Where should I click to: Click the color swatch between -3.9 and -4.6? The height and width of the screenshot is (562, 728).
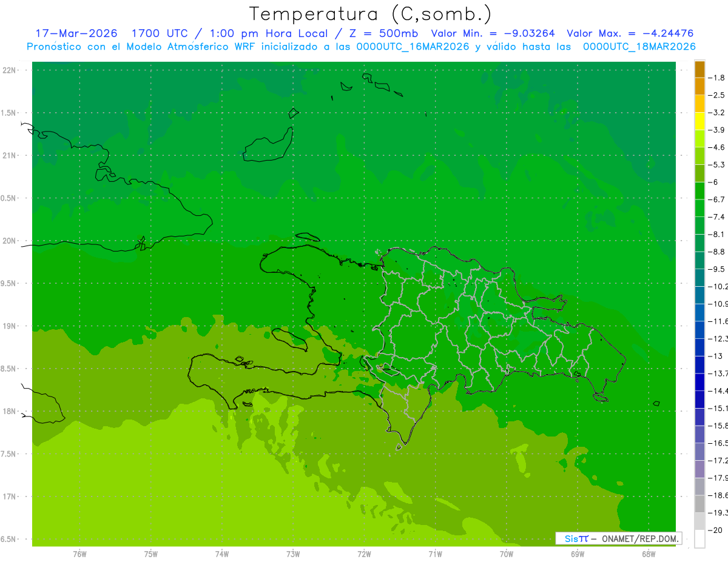click(699, 139)
